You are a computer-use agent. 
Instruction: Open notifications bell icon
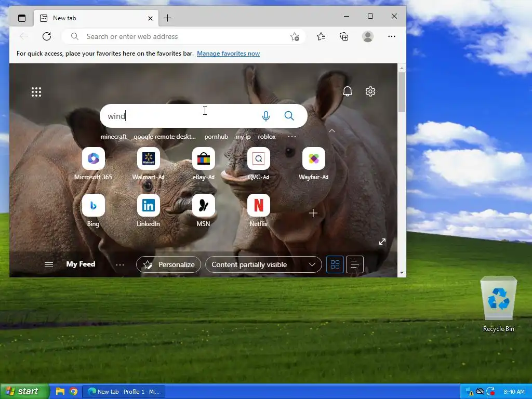coord(348,91)
